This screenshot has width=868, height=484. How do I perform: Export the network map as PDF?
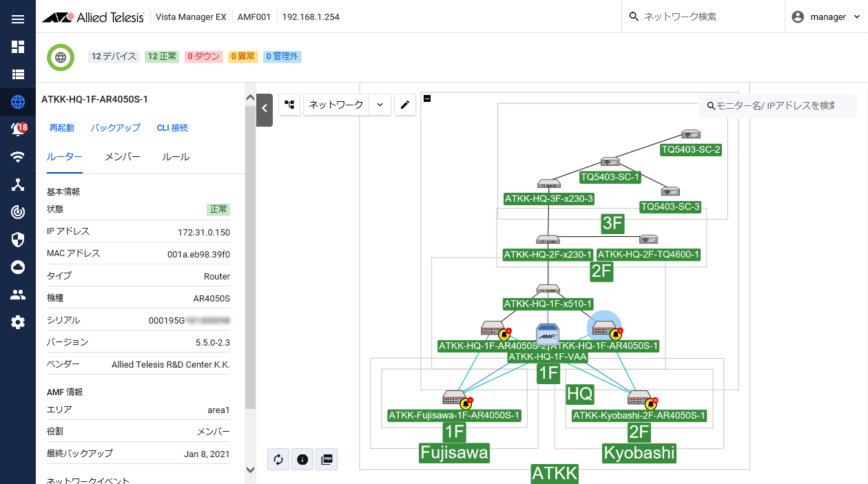coord(327,459)
